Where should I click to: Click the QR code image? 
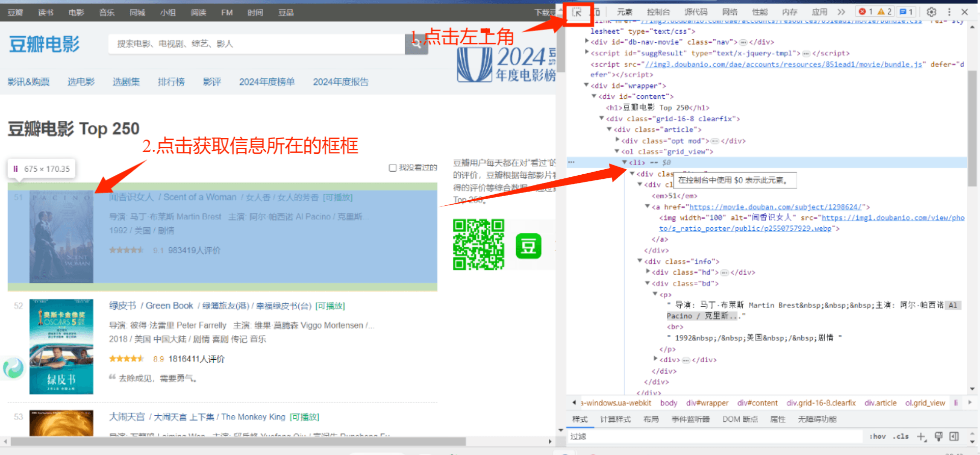[479, 245]
